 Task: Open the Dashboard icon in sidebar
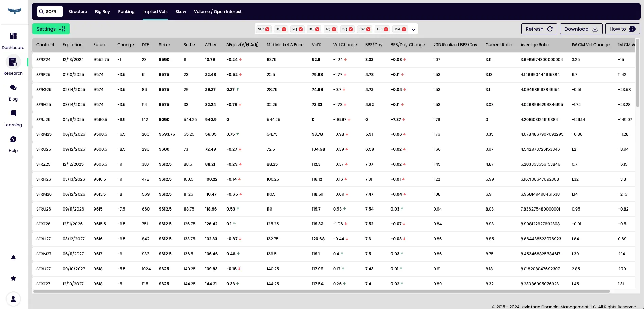[x=13, y=36]
